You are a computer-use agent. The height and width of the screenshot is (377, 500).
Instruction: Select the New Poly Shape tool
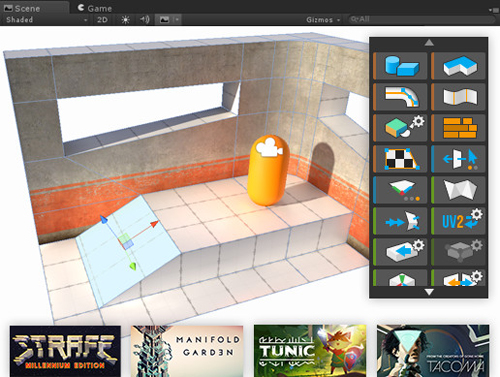click(x=458, y=66)
